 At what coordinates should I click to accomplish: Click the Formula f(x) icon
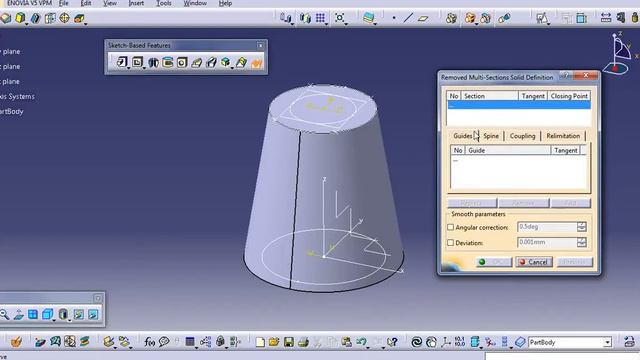click(149, 342)
